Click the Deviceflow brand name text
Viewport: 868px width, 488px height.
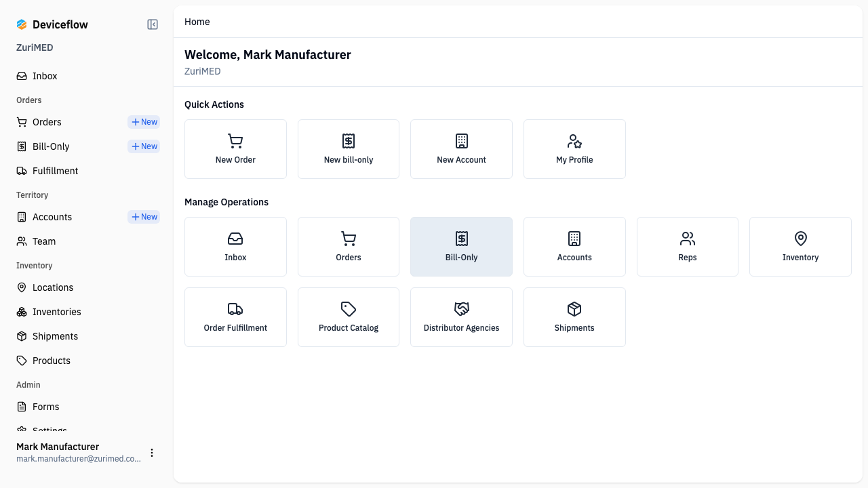(x=60, y=24)
